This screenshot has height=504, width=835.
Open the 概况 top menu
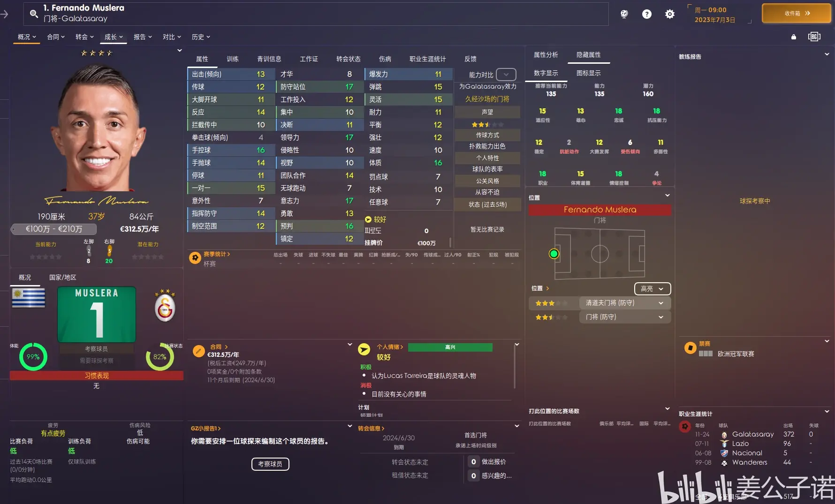tap(27, 37)
